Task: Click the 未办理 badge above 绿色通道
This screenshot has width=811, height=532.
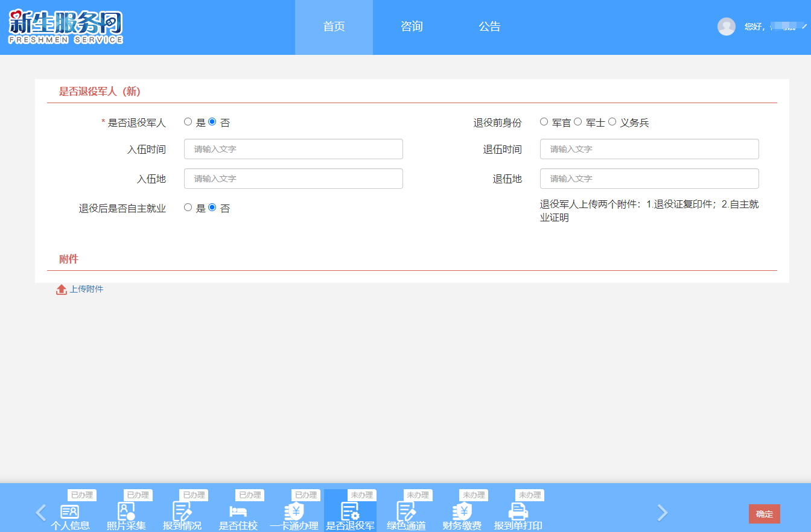Action: tap(418, 495)
